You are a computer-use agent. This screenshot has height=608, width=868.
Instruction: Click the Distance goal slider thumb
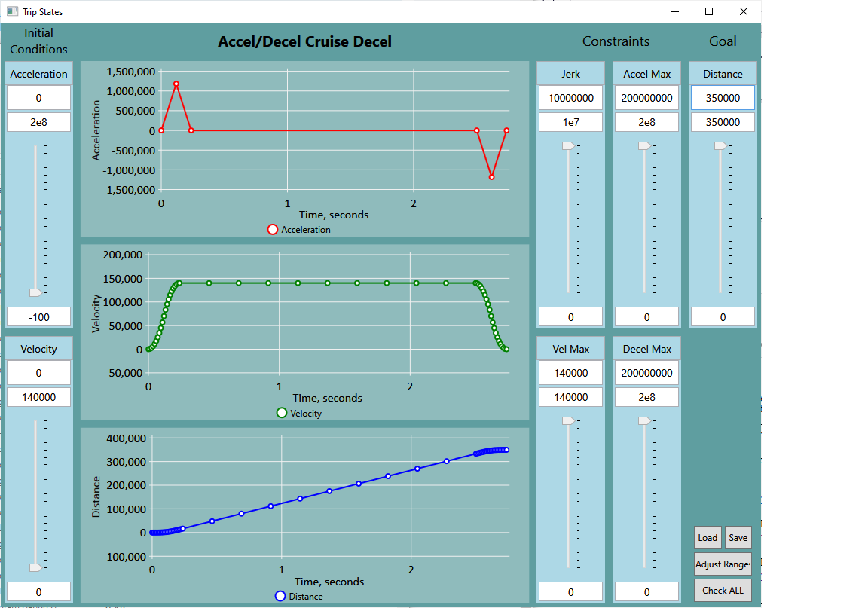(x=720, y=145)
